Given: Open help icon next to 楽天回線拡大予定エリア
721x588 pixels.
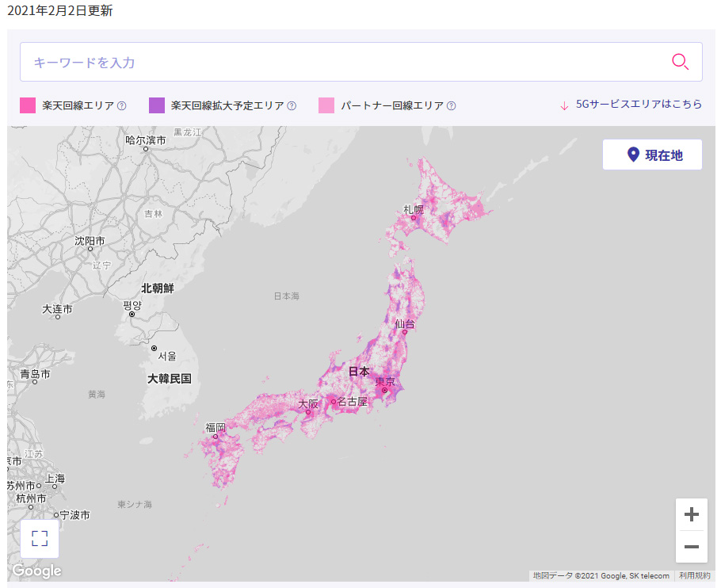Looking at the screenshot, I should point(292,105).
